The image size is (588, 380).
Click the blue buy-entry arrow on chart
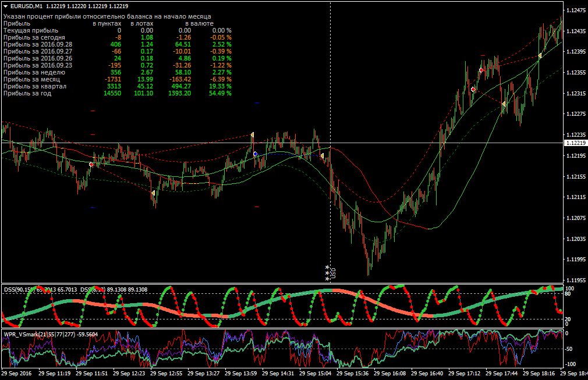256,154
